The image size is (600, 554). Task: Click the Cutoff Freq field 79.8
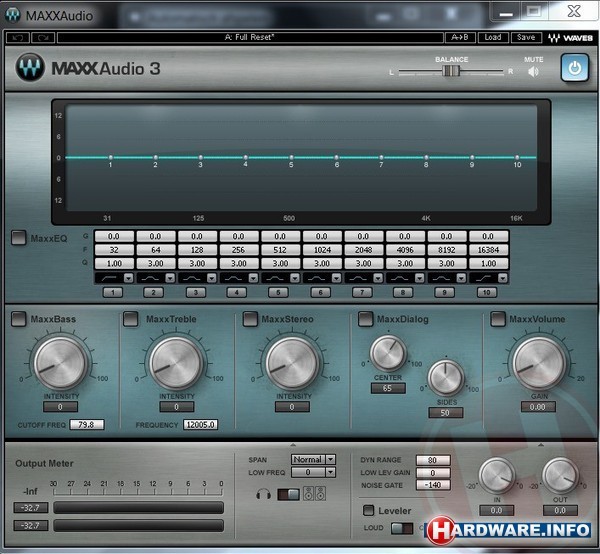(x=87, y=425)
